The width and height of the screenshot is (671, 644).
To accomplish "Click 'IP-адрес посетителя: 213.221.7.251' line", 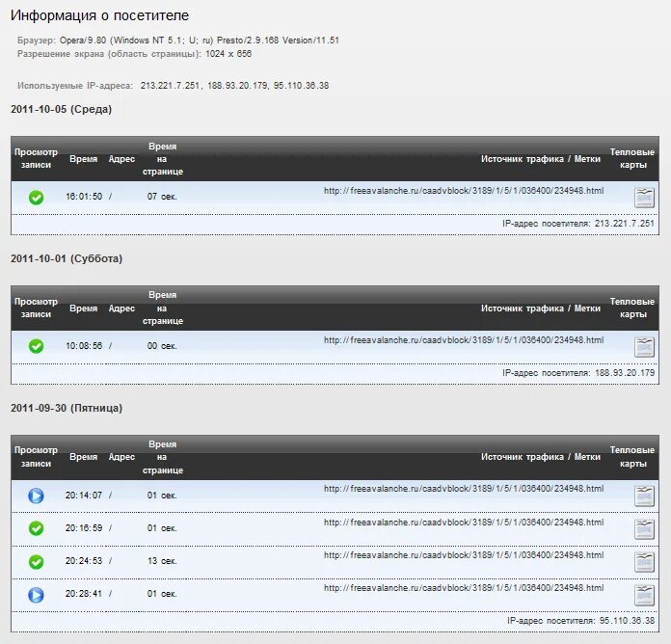I will (578, 224).
